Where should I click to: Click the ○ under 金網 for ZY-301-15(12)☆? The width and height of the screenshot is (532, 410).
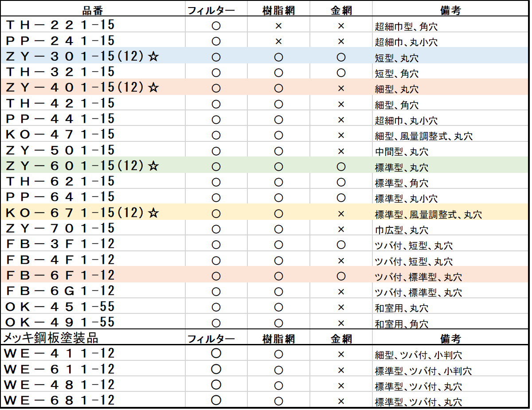point(341,57)
